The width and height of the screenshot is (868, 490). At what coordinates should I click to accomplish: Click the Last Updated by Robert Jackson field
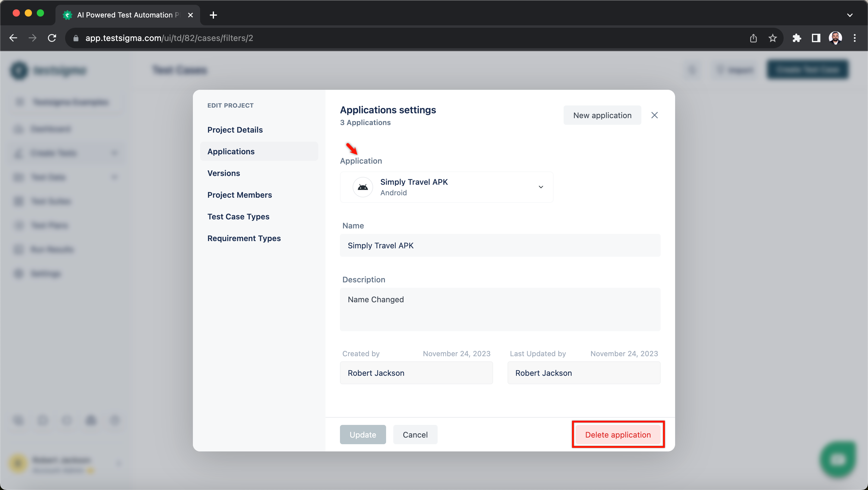coord(583,373)
